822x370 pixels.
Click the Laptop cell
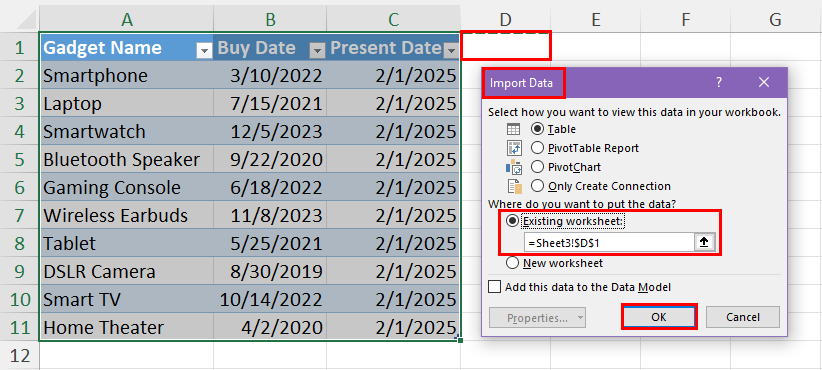pyautogui.click(x=126, y=103)
